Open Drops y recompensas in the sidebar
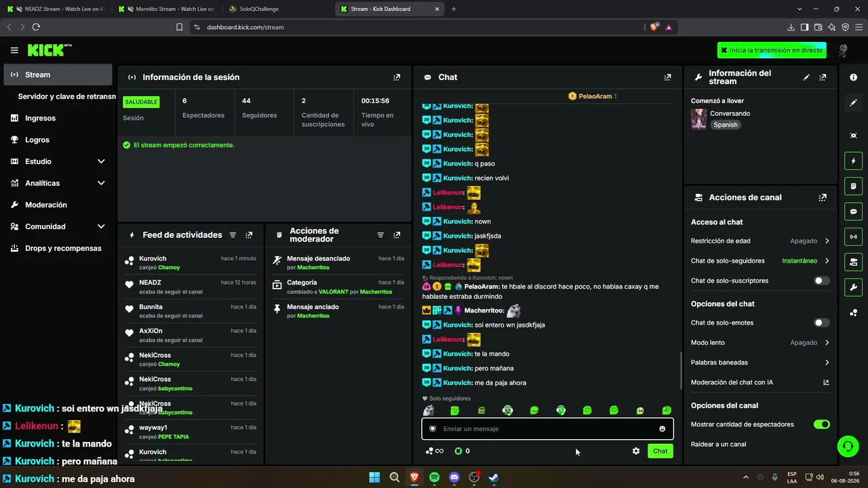 (x=58, y=248)
